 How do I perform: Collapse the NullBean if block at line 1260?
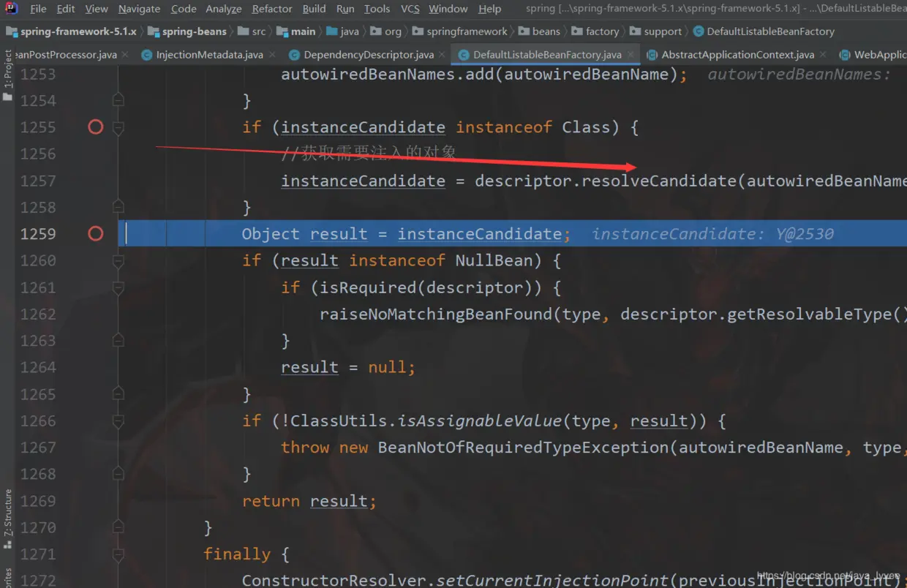[x=118, y=260]
